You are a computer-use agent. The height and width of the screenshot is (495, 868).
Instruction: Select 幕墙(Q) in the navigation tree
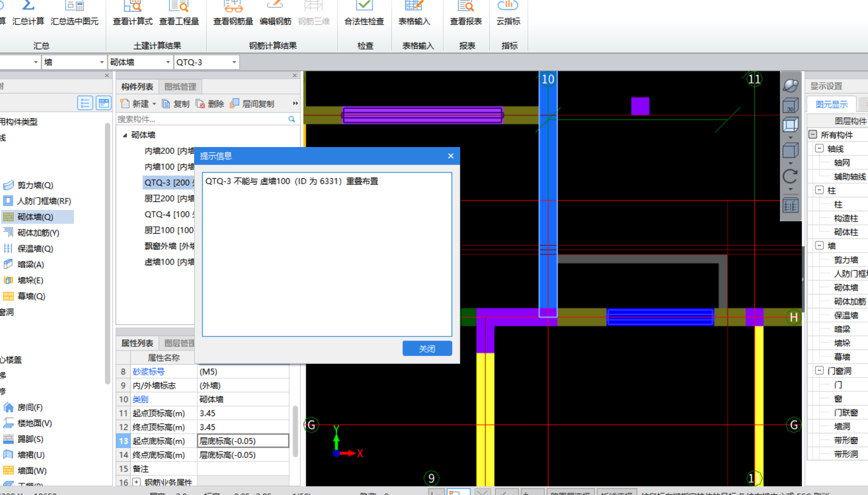(25, 296)
